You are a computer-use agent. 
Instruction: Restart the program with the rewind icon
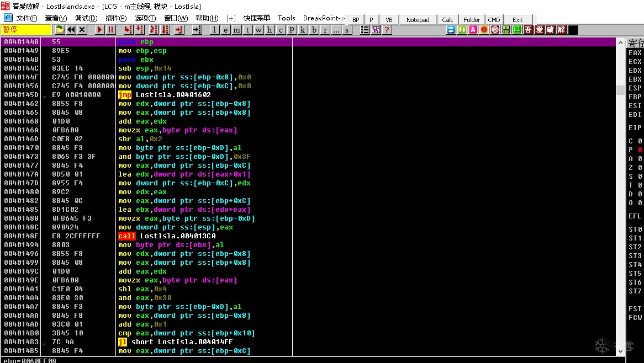tap(71, 30)
